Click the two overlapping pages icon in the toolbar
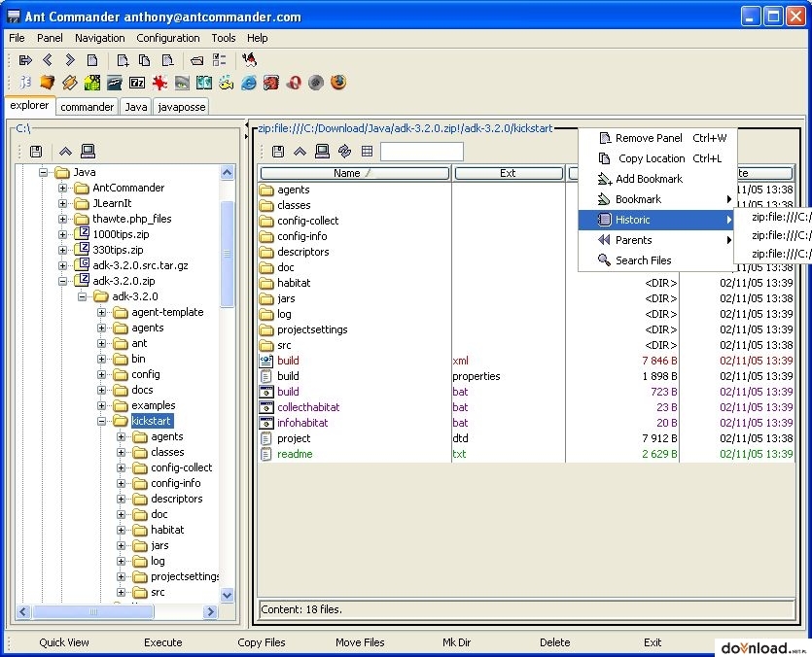Image resolution: width=812 pixels, height=657 pixels. [x=145, y=60]
